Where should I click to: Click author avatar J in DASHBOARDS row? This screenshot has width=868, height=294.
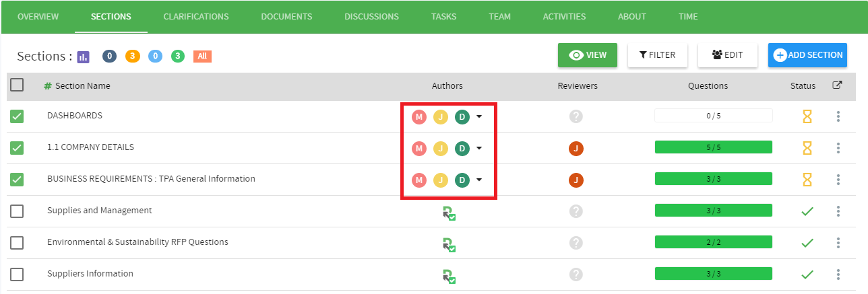click(441, 116)
